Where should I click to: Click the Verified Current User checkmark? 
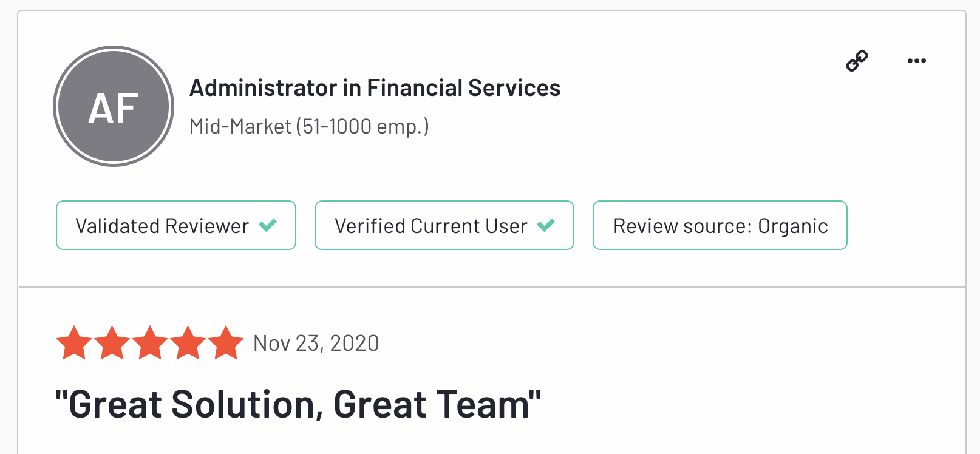pos(546,225)
